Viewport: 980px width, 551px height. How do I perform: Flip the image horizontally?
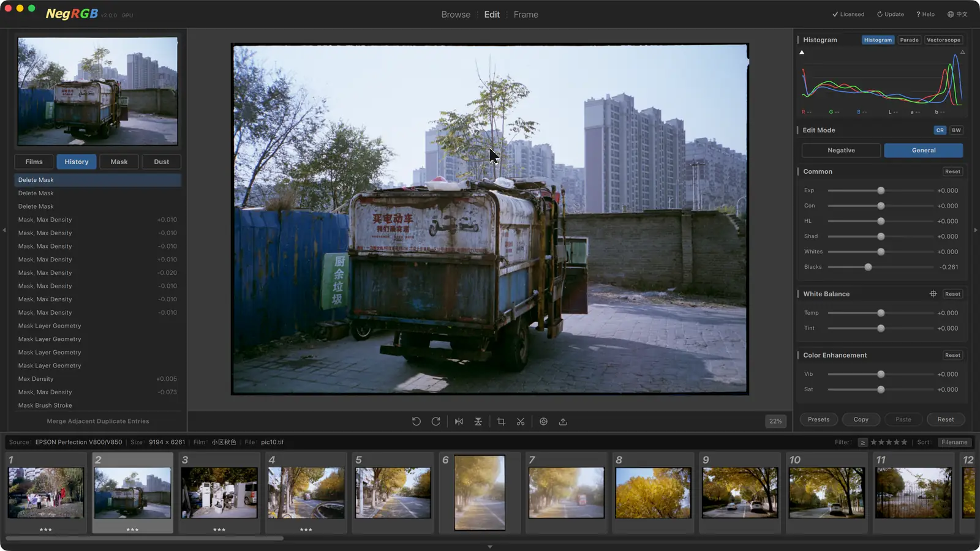point(459,421)
